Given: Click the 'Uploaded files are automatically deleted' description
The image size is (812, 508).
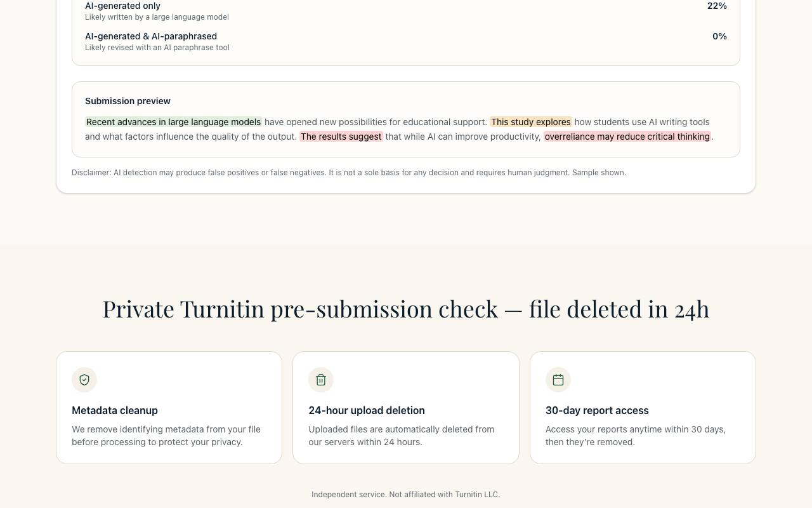Looking at the screenshot, I should coord(402,436).
